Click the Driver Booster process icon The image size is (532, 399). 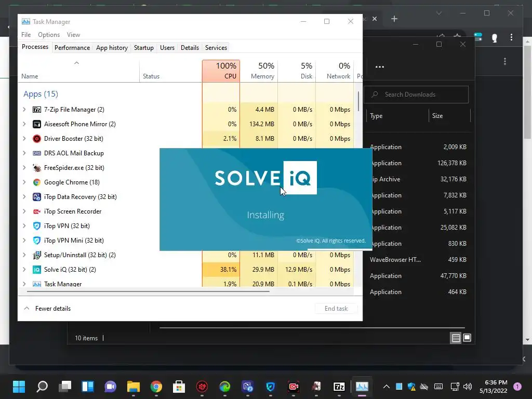pos(37,139)
